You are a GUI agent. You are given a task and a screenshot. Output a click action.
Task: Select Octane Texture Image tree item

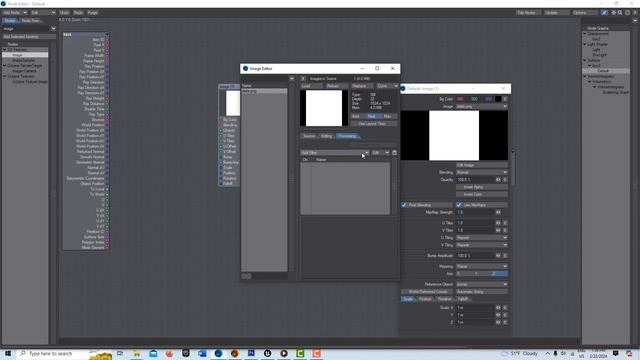[30, 81]
